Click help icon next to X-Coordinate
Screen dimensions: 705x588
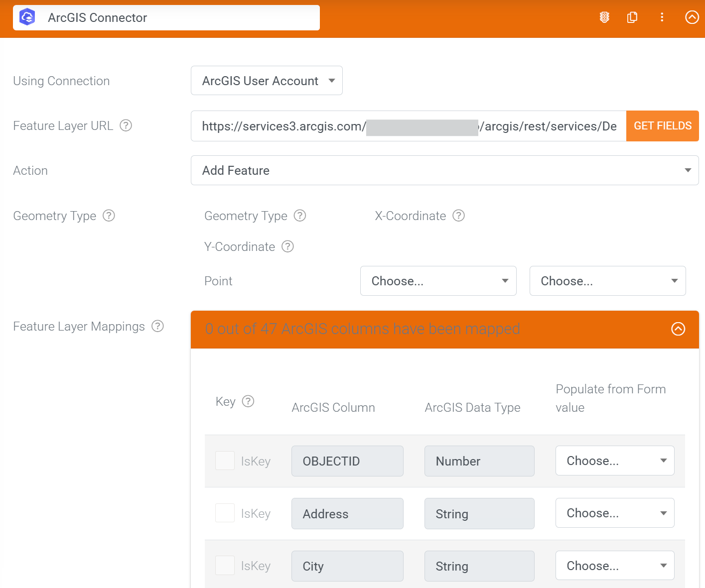pyautogui.click(x=458, y=216)
